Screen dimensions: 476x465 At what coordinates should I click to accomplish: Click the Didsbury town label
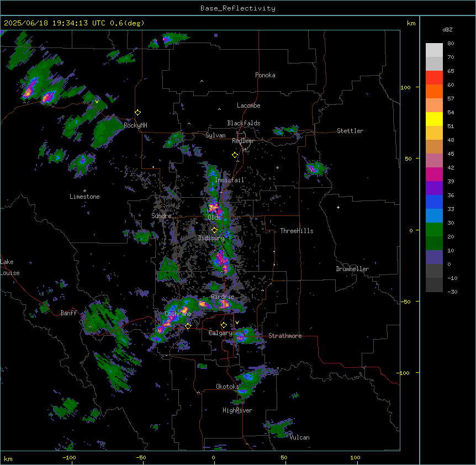click(211, 238)
